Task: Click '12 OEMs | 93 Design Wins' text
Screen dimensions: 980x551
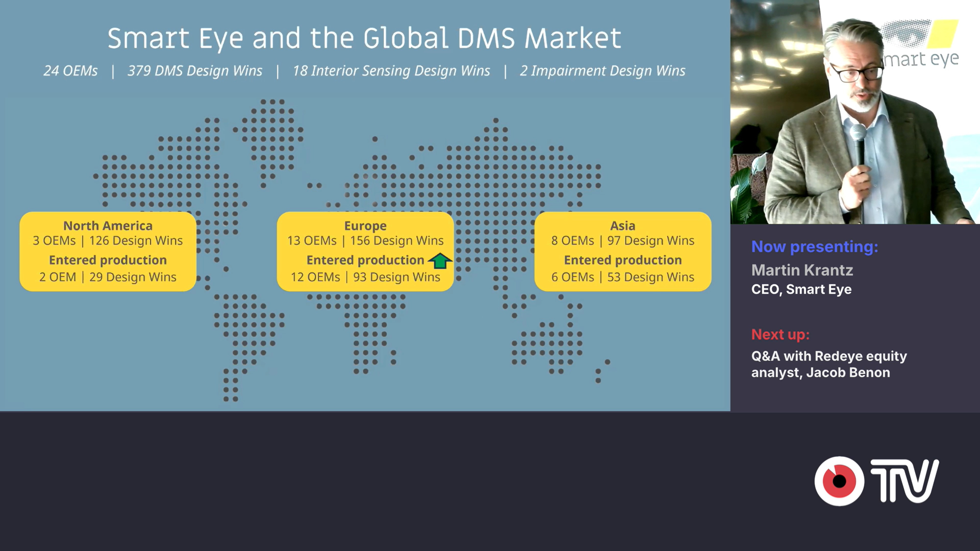Action: pyautogui.click(x=365, y=277)
